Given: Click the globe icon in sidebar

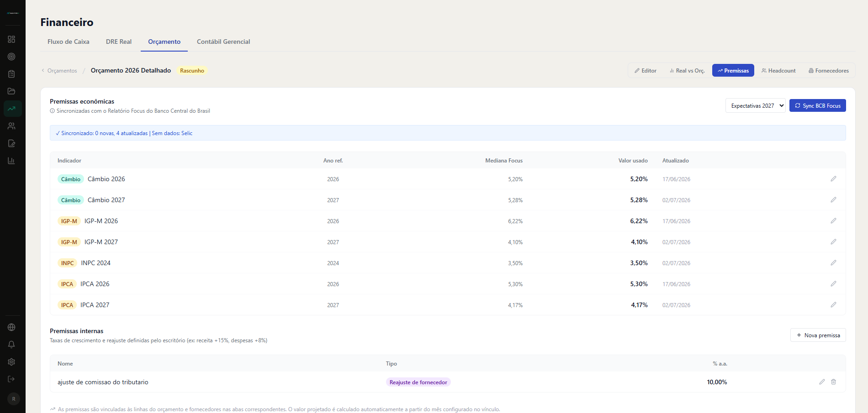Looking at the screenshot, I should tap(11, 327).
